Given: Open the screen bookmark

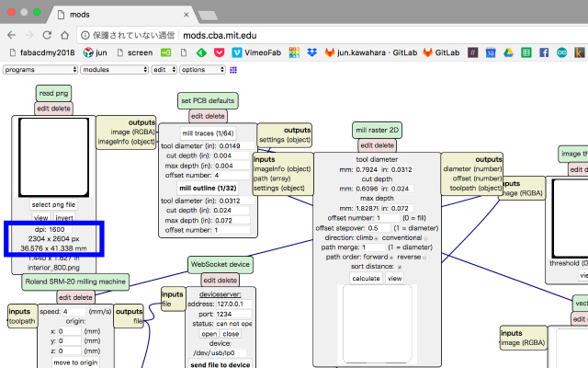Looking at the screenshot, I should click(135, 52).
